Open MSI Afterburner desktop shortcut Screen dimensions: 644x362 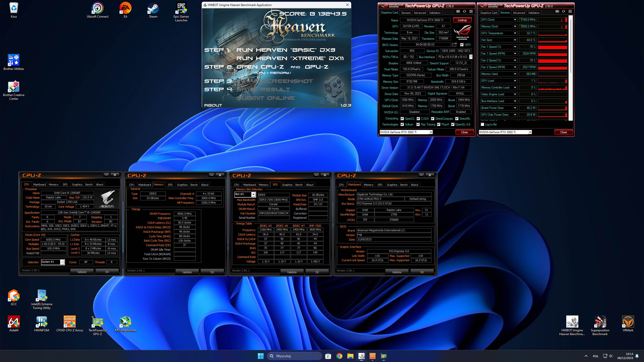125,324
